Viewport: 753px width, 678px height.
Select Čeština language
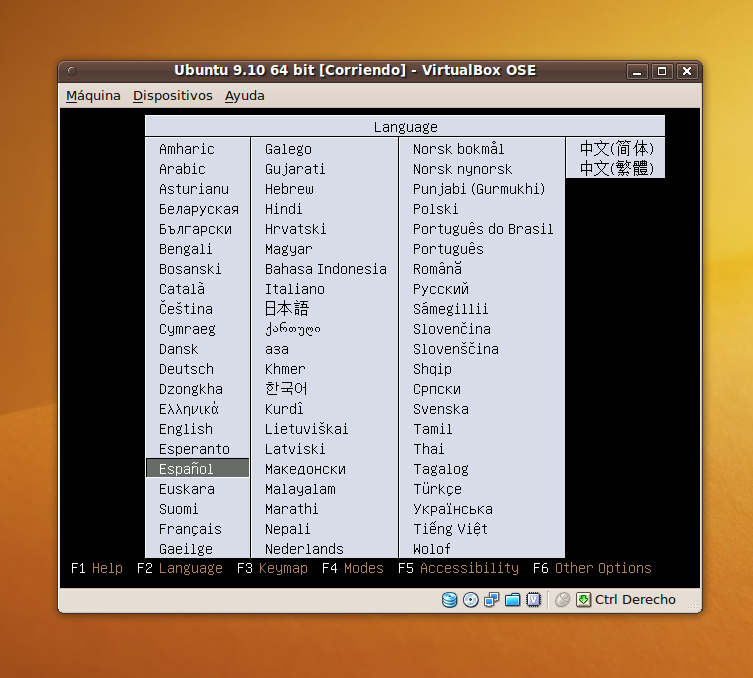(186, 308)
